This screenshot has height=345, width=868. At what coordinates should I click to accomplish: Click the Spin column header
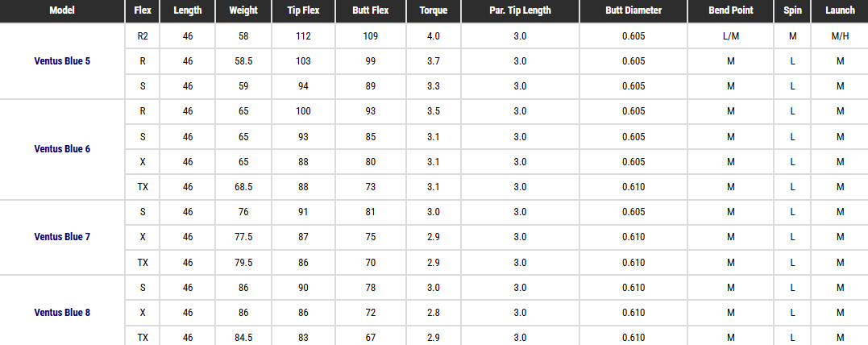click(792, 10)
